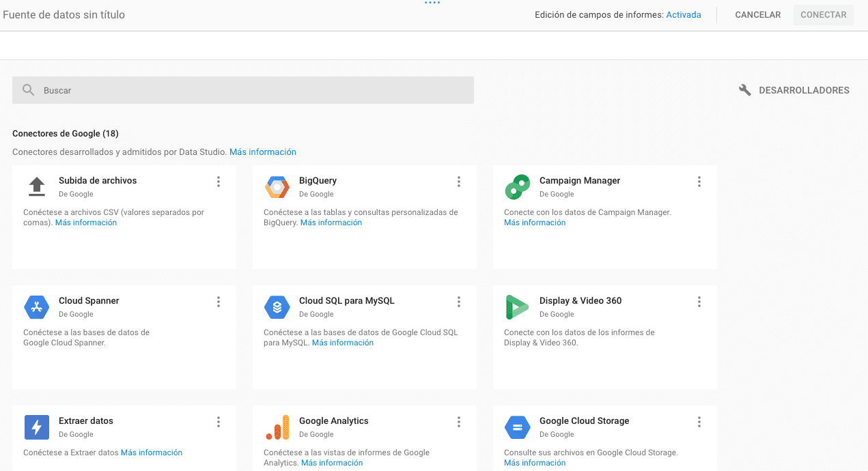Viewport: 868px width, 471px height.
Task: Click the Display & Video 360 icon
Action: click(517, 307)
